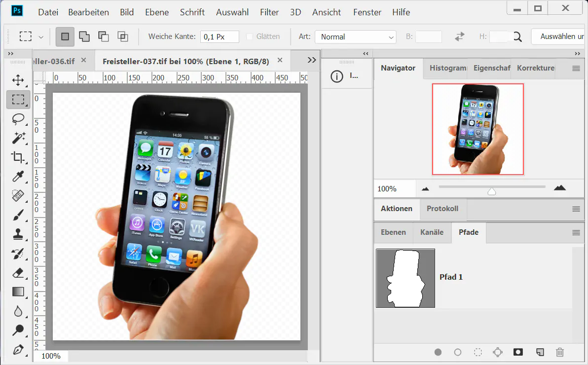Toggle Subtract from selection mode

coord(103,36)
